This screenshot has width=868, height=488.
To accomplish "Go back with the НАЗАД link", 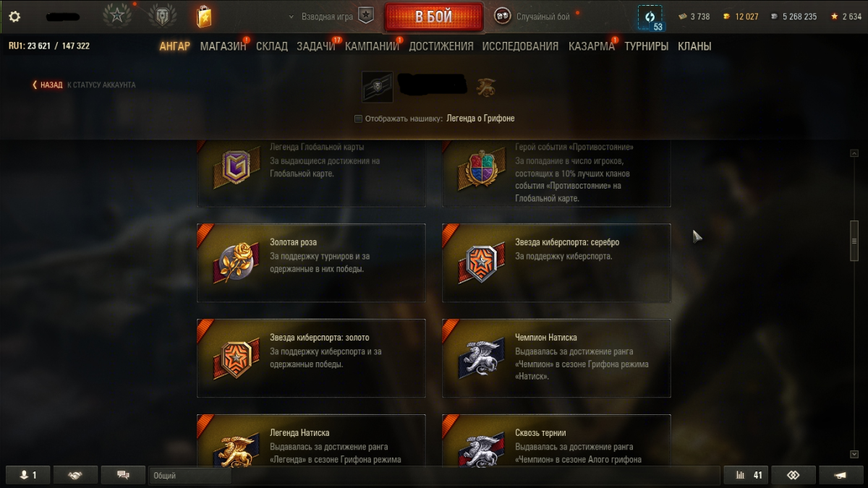I will (x=48, y=85).
